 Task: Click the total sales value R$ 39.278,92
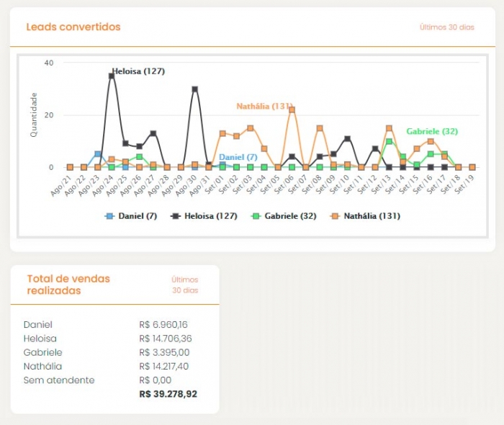pyautogui.click(x=168, y=394)
